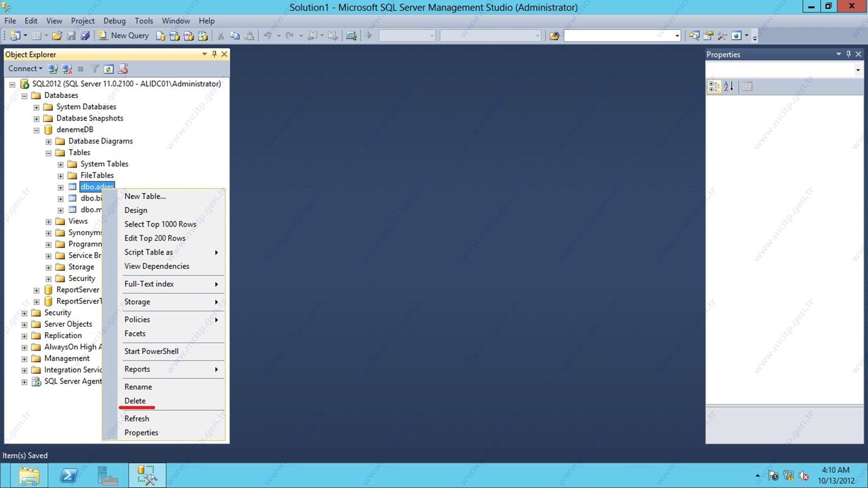The image size is (868, 488).
Task: Open the Tools menu in menu bar
Action: pyautogui.click(x=144, y=21)
